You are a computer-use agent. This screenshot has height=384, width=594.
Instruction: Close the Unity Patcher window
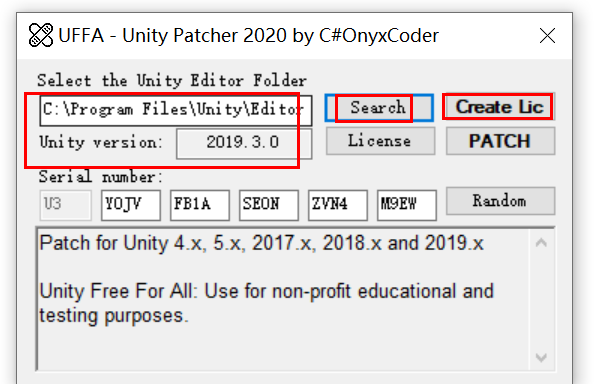(547, 36)
